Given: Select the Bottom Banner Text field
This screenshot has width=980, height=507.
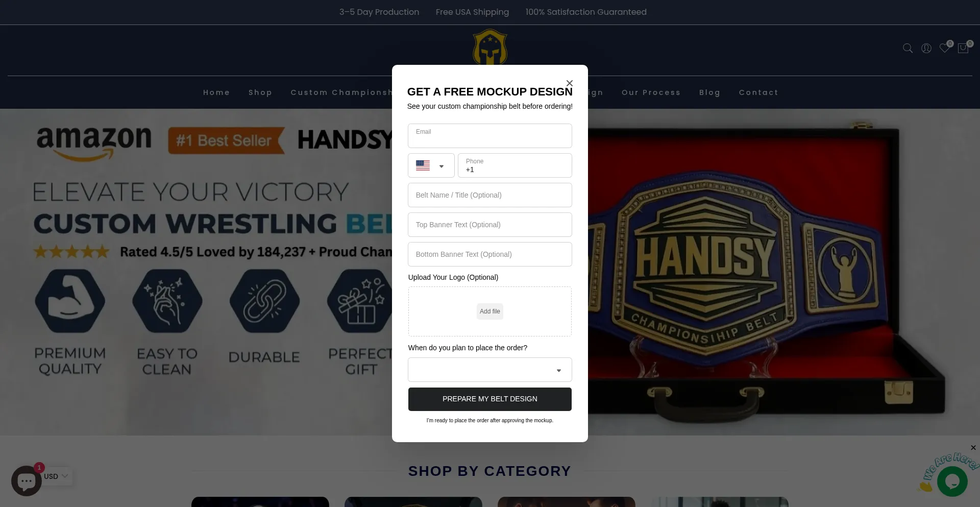Looking at the screenshot, I should tap(490, 254).
